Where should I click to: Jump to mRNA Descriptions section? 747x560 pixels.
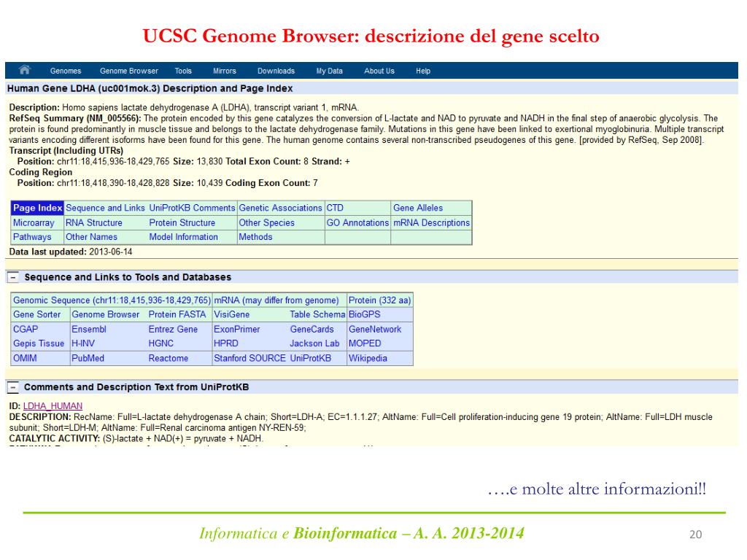click(432, 223)
